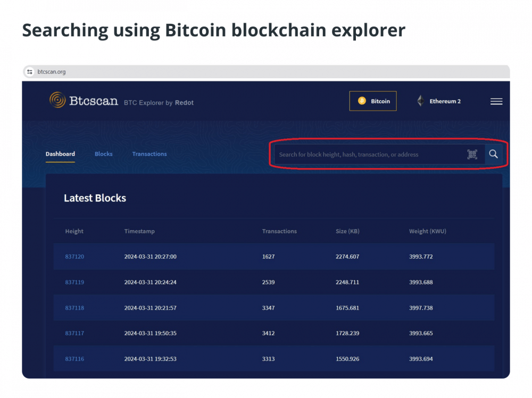Click the Latest Blocks heading

coord(95,198)
